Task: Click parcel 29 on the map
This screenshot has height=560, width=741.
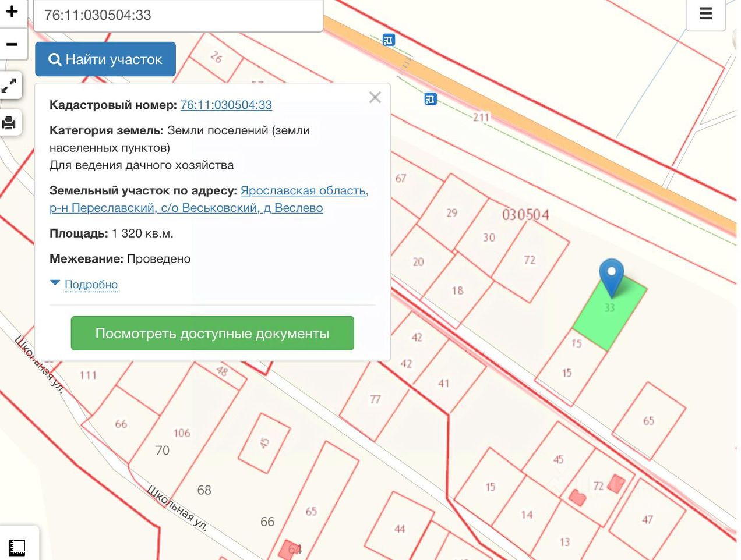Action: pos(452,213)
